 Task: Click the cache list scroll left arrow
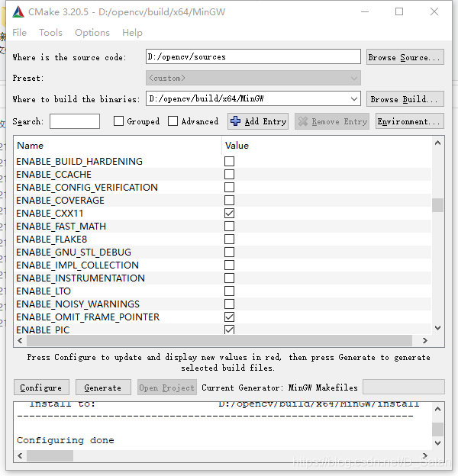pos(20,341)
